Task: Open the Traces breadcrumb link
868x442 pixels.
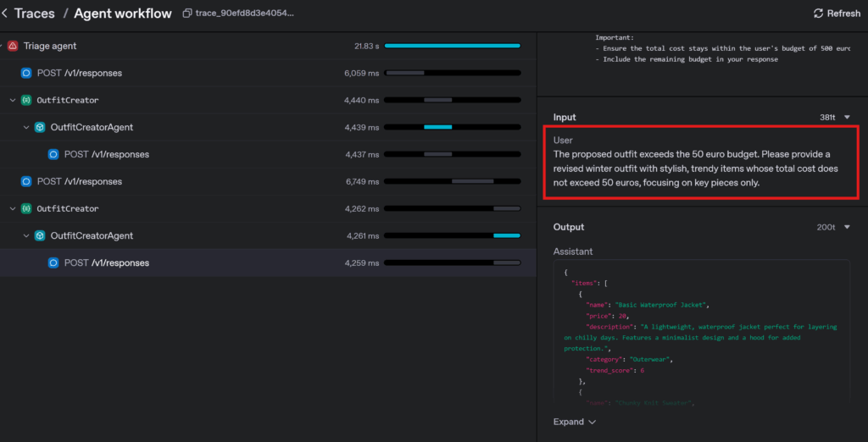Action: [x=34, y=14]
